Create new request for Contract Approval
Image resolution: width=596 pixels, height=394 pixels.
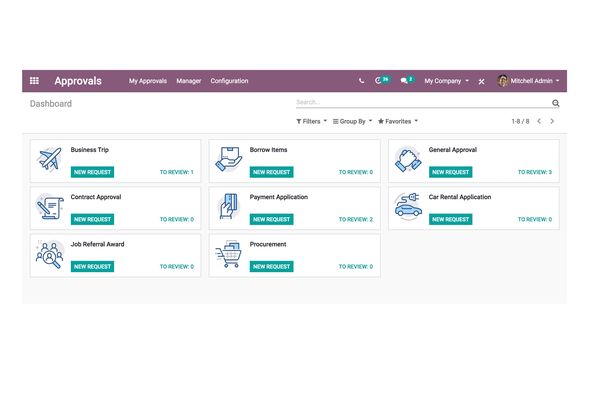92,219
